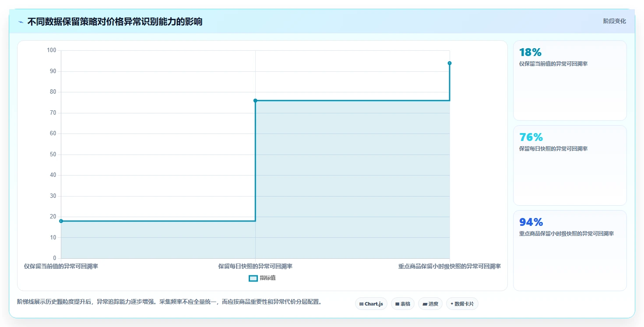Select the 进度 tag
The image size is (644, 327).
tap(430, 304)
